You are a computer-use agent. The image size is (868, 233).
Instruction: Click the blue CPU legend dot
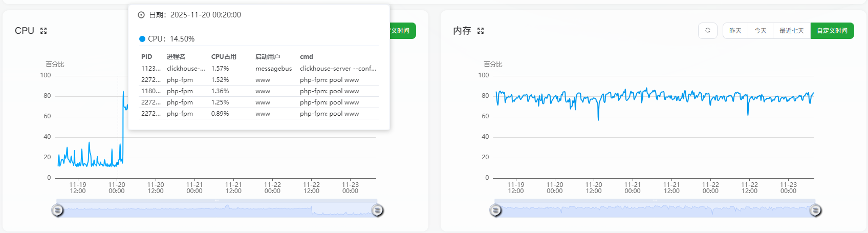pyautogui.click(x=142, y=39)
